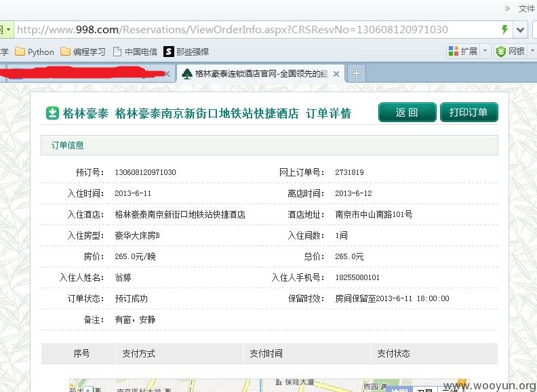This screenshot has width=537, height=392.
Task: Click room type 豪华大床房B
Action: tap(138, 235)
